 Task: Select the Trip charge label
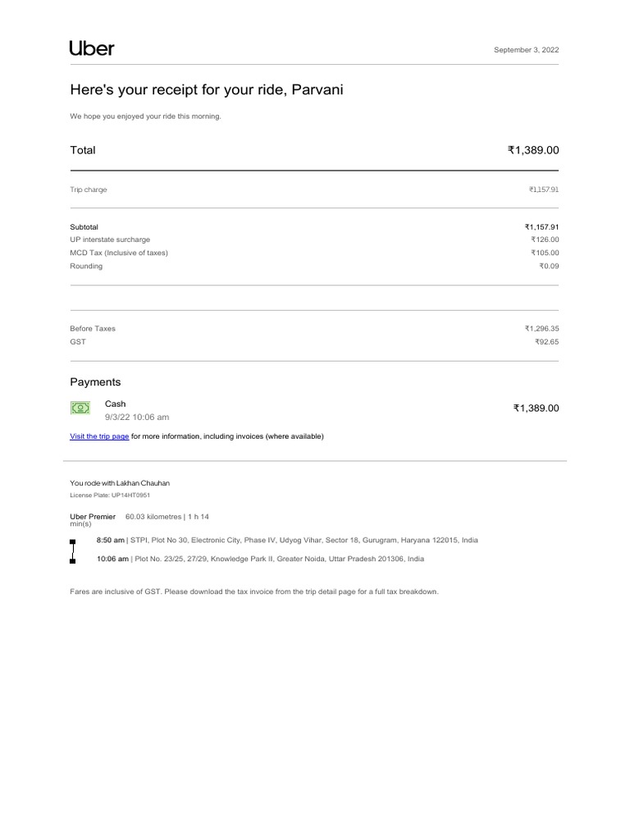pos(89,189)
